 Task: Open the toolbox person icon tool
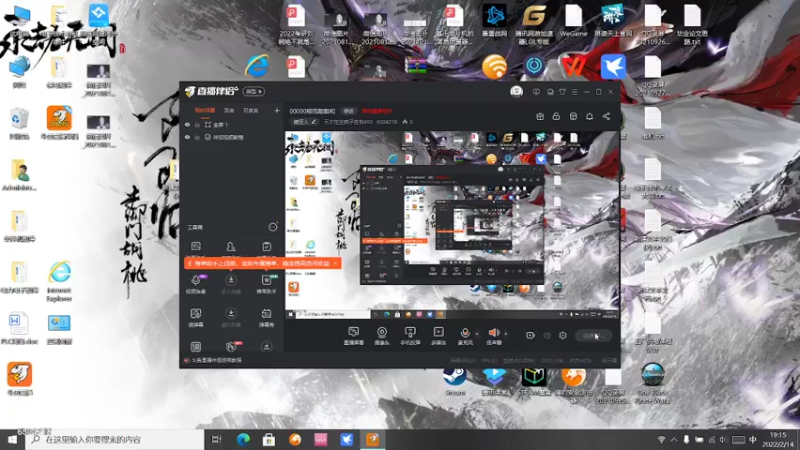pyautogui.click(x=231, y=247)
